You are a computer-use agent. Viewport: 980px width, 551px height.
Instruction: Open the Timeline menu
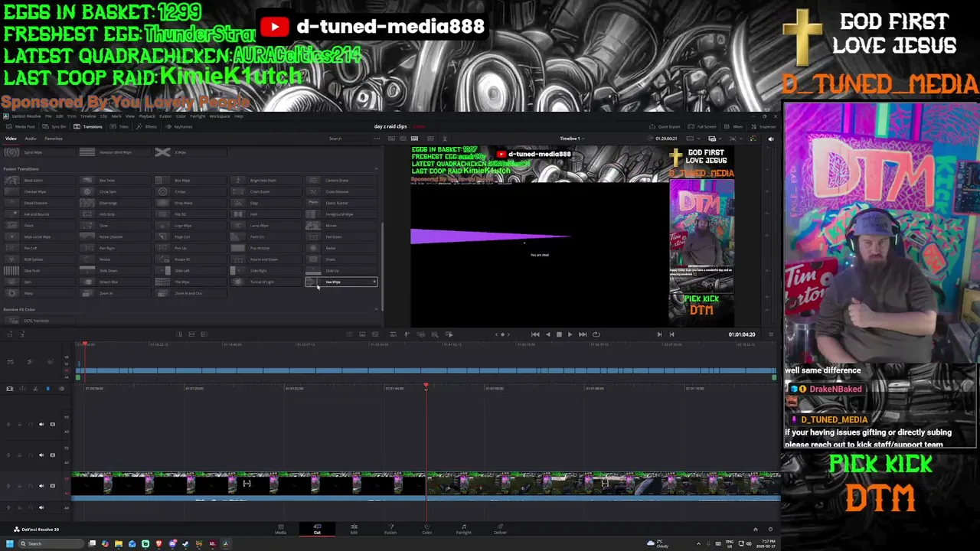88,116
